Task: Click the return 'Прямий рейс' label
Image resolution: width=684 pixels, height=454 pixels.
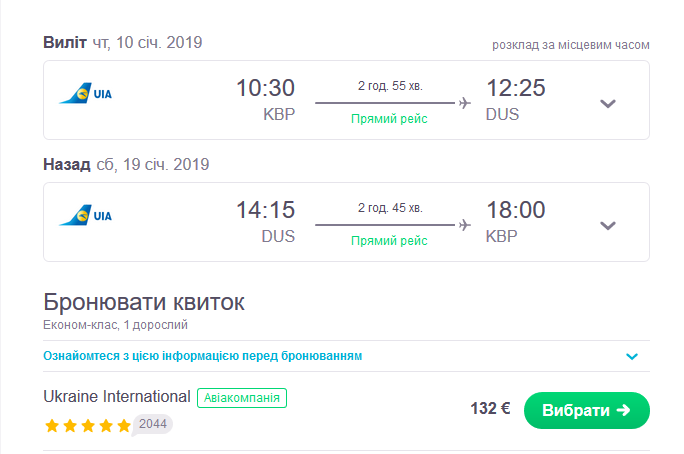Action: (x=389, y=241)
